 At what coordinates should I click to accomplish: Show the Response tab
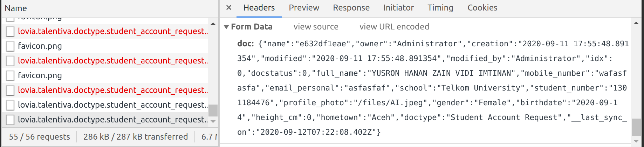351,8
